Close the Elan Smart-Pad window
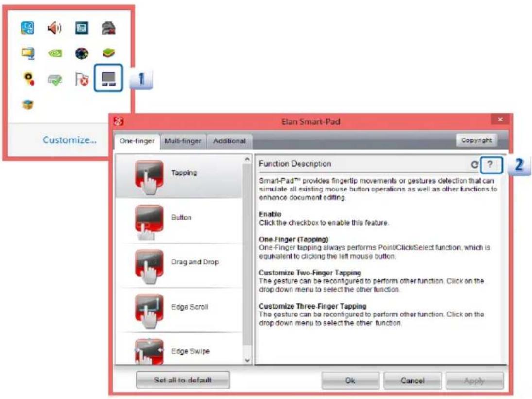 500,120
